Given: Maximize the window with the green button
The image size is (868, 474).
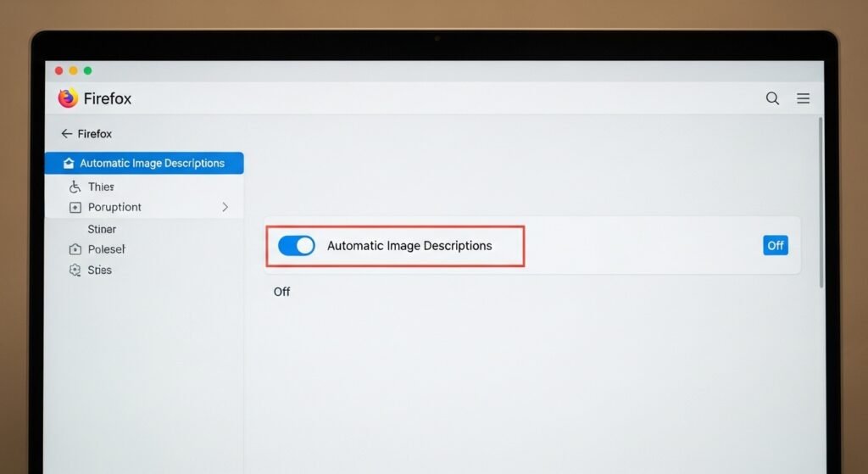Looking at the screenshot, I should pos(87,70).
